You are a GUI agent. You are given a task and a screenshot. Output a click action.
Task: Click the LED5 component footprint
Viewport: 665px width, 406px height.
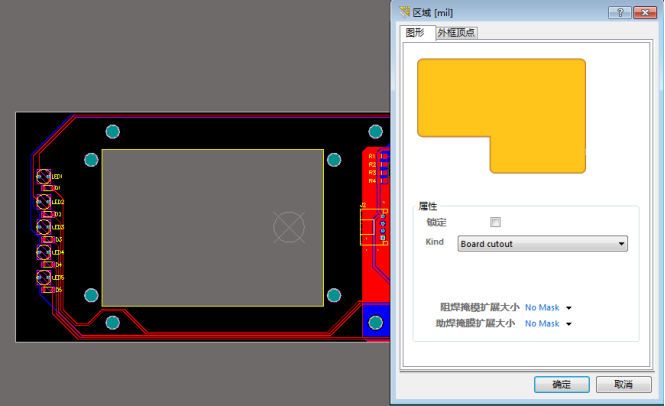tap(44, 277)
